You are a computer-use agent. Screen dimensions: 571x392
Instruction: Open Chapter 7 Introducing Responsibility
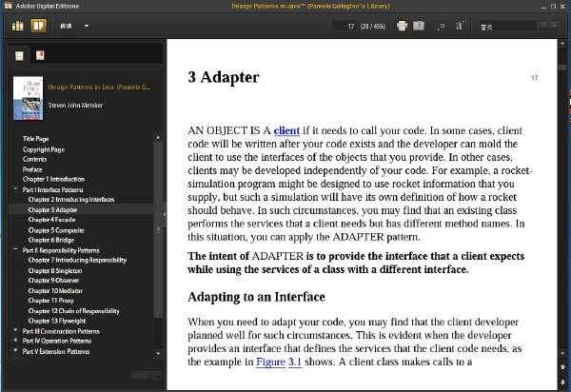click(x=77, y=260)
